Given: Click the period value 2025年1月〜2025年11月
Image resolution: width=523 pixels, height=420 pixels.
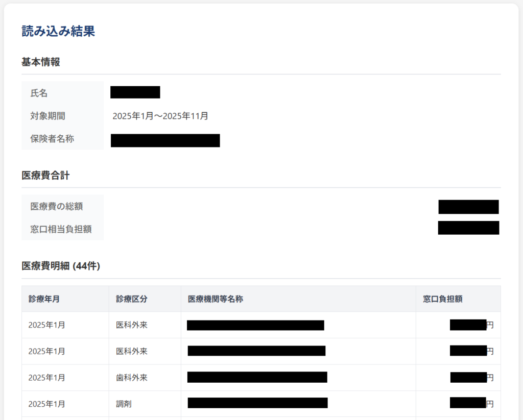Looking at the screenshot, I should [160, 116].
